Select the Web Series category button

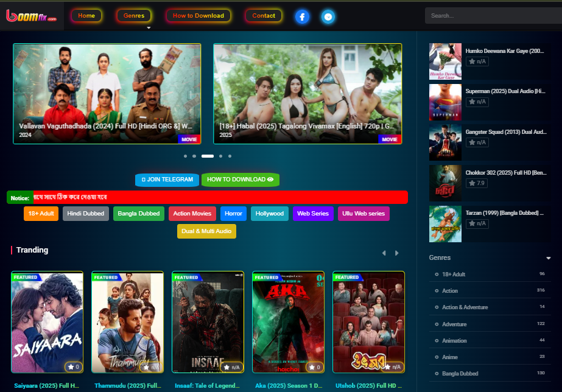pyautogui.click(x=313, y=214)
